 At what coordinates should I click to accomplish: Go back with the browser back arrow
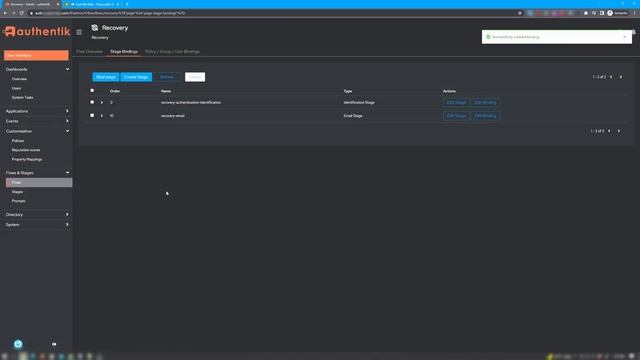[x=5, y=13]
